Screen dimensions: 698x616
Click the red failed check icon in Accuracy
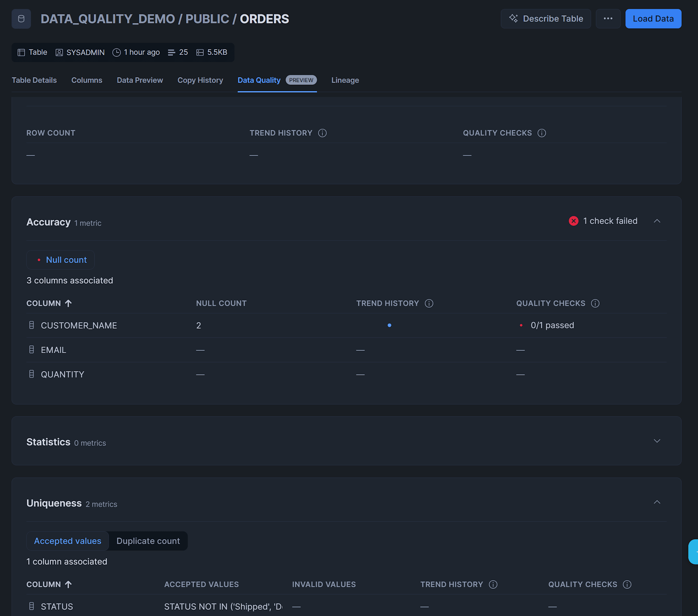(573, 221)
